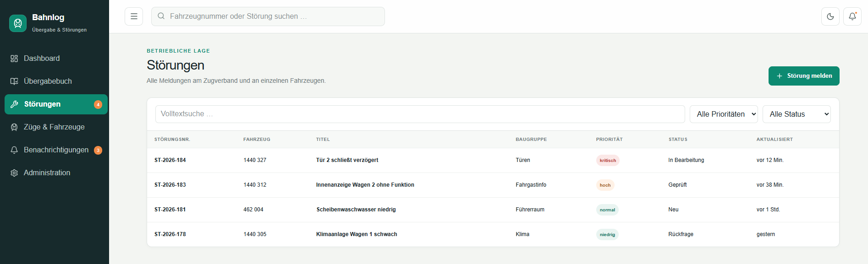The image size is (868, 264).
Task: Click the Benachrichtigungen bell icon in sidebar
Action: pyautogui.click(x=14, y=150)
